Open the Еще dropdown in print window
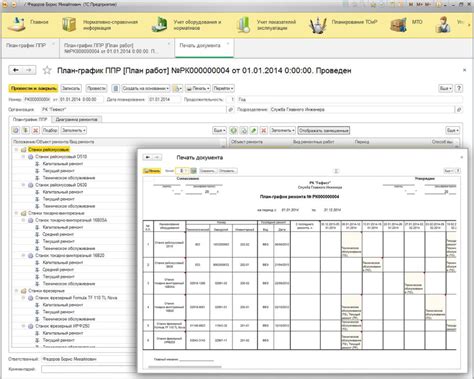This screenshot has width=474, height=379. click(448, 171)
